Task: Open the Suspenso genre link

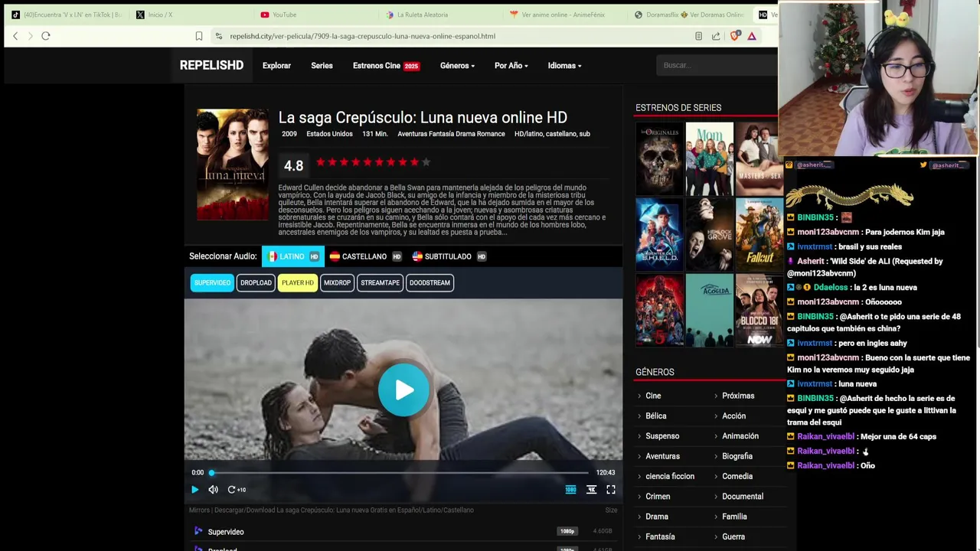Action: pos(662,436)
